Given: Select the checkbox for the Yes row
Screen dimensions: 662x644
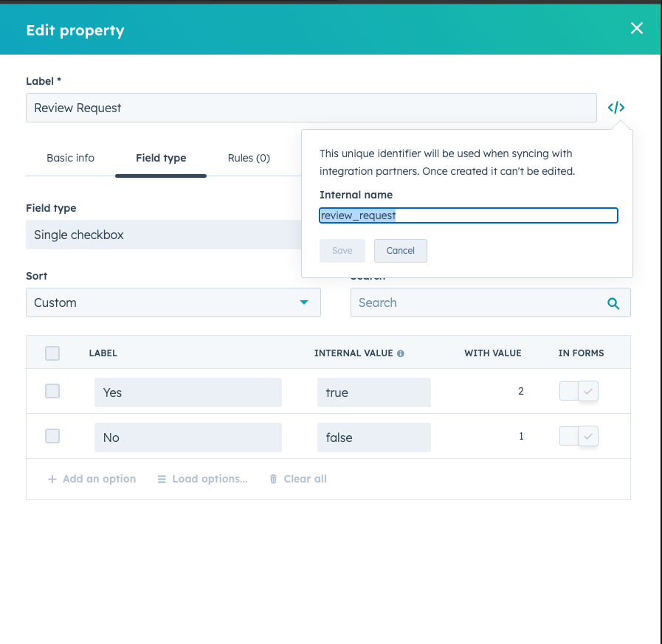Looking at the screenshot, I should tap(52, 392).
